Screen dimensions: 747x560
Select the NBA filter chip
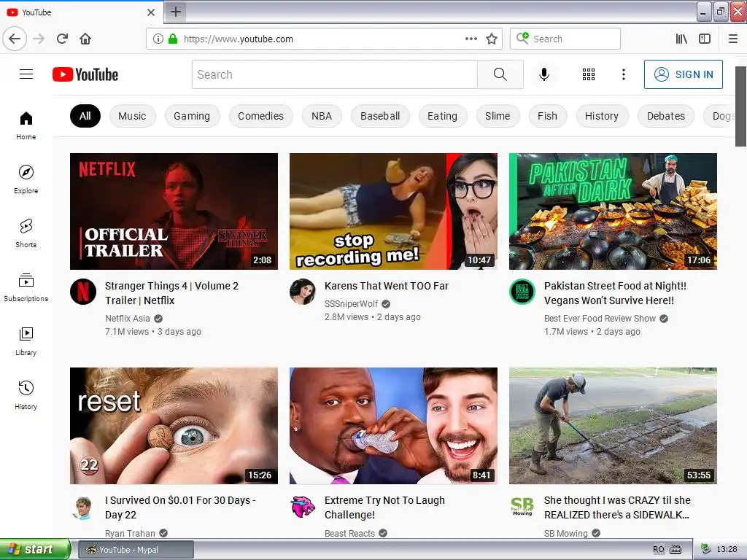pyautogui.click(x=322, y=116)
